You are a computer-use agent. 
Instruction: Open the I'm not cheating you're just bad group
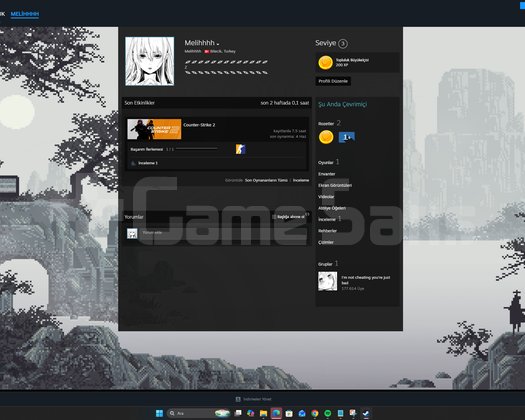tap(366, 280)
